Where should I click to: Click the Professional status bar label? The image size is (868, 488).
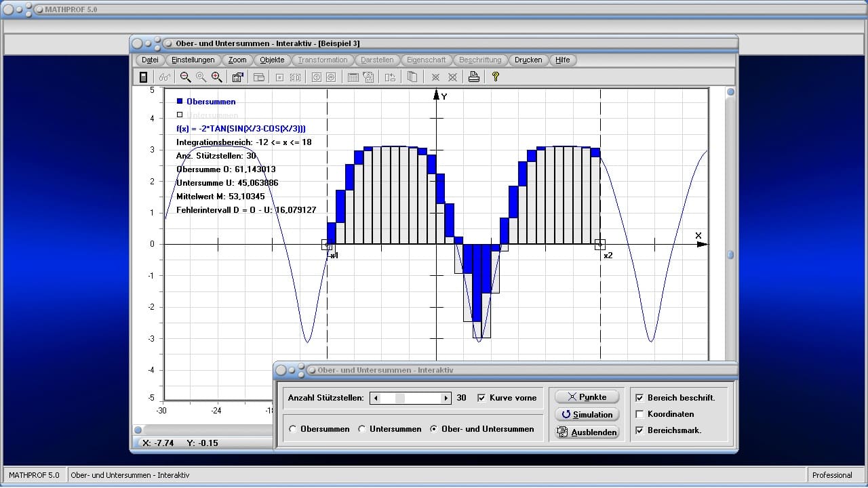(832, 475)
